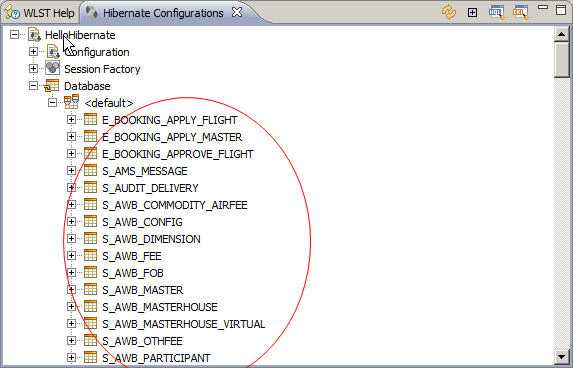Expand the E_BOOKING_APPLY_MASTER table

point(71,137)
